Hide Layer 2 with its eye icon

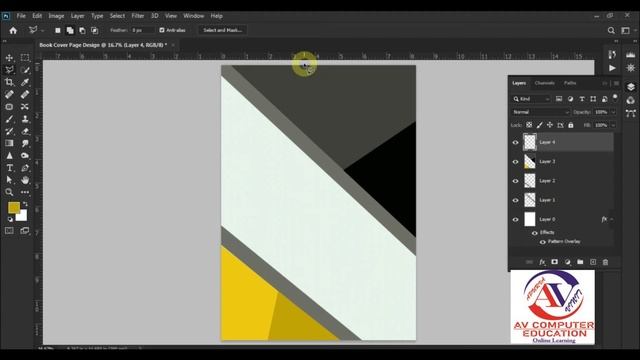(x=515, y=181)
